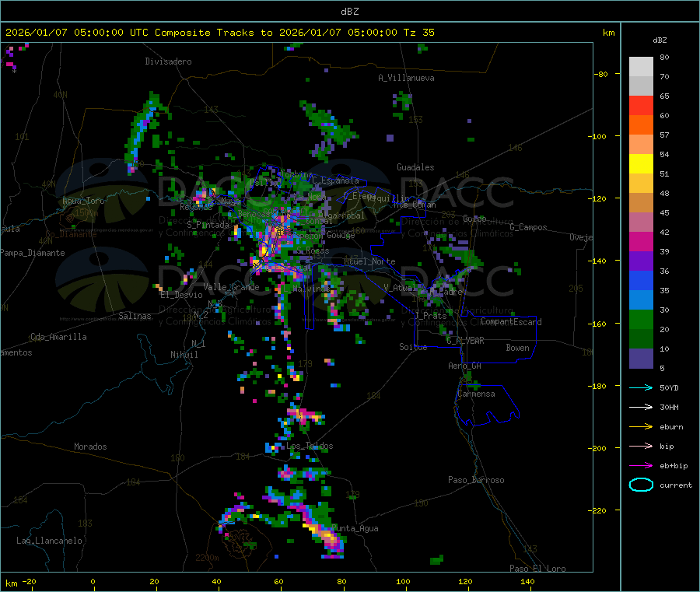The height and width of the screenshot is (592, 700).
Task: Pick the lightest gray swatch at scale top
Action: point(641,67)
